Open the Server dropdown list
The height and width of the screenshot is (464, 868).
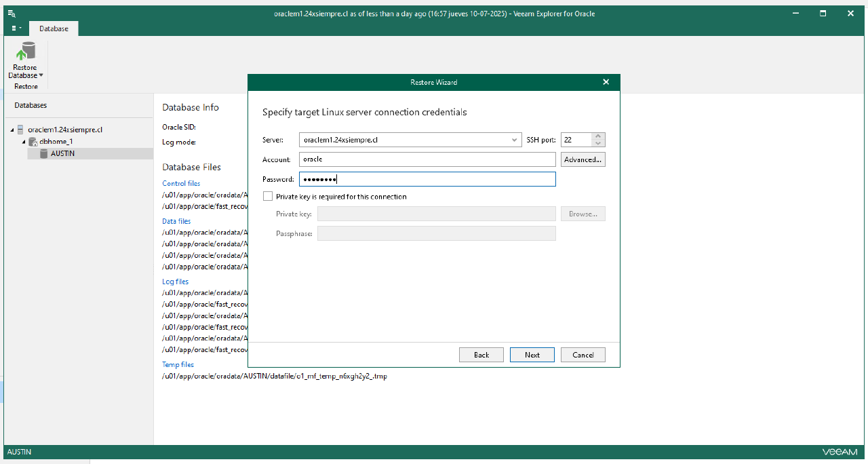515,140
